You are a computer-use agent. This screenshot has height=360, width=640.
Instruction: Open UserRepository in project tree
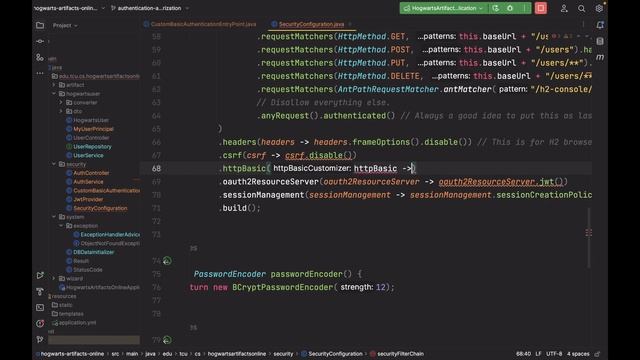point(92,147)
